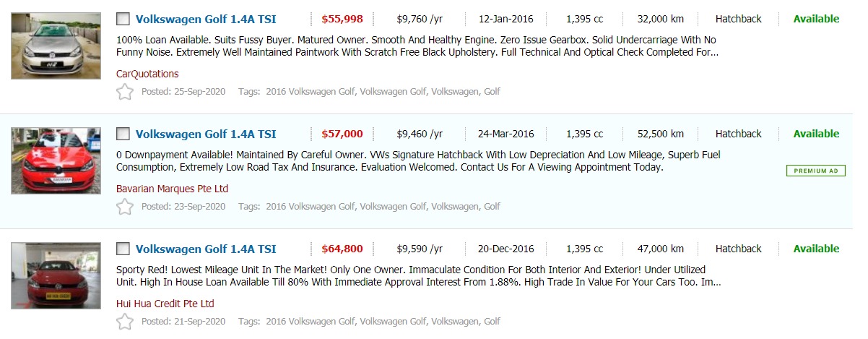The height and width of the screenshot is (339, 868).
Task: Click the Premium Ad badge
Action: pos(815,171)
